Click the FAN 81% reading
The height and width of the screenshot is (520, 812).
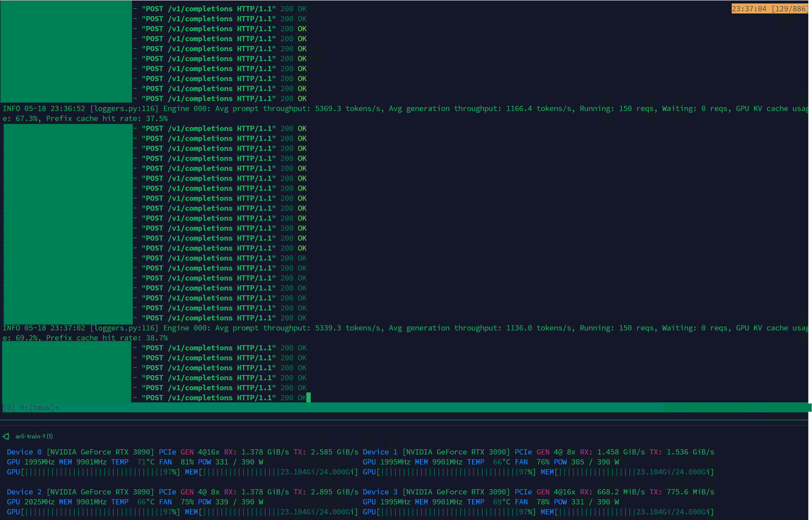176,462
